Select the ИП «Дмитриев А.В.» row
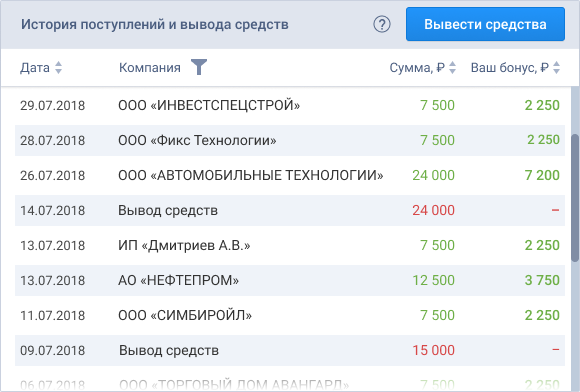The image size is (580, 392). tap(290, 245)
